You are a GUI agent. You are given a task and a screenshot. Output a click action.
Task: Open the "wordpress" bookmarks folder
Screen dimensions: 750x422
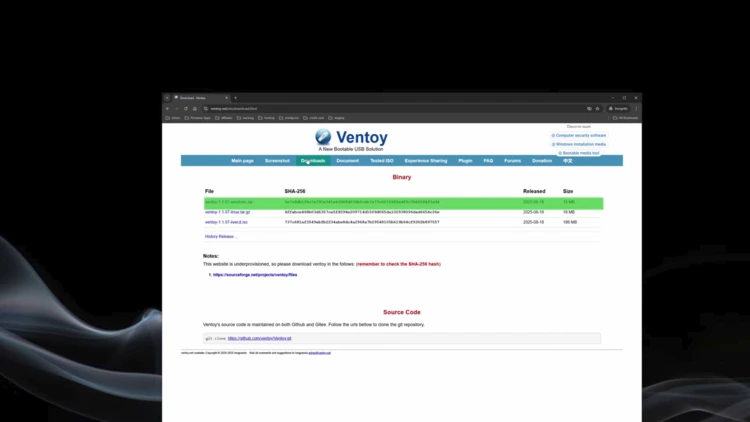click(x=289, y=118)
